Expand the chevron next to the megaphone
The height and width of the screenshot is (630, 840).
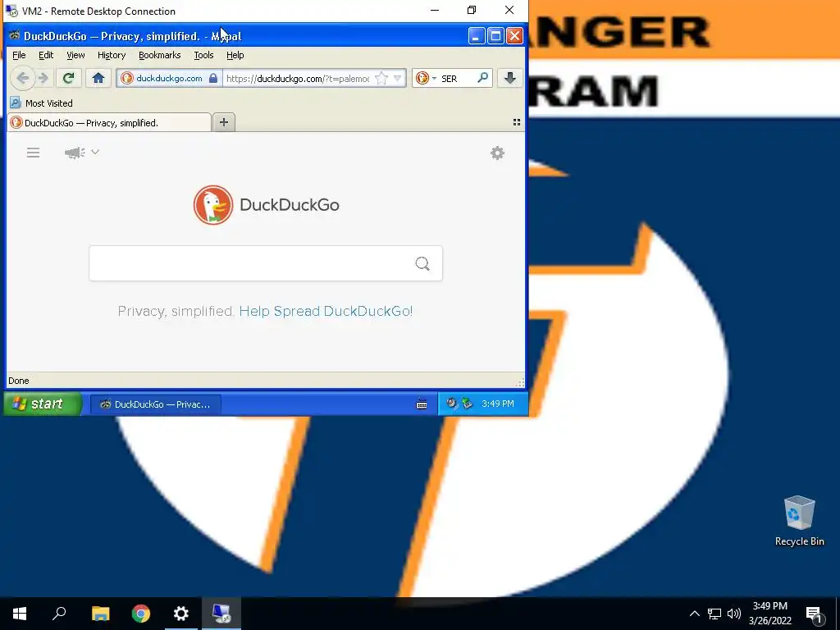point(95,152)
